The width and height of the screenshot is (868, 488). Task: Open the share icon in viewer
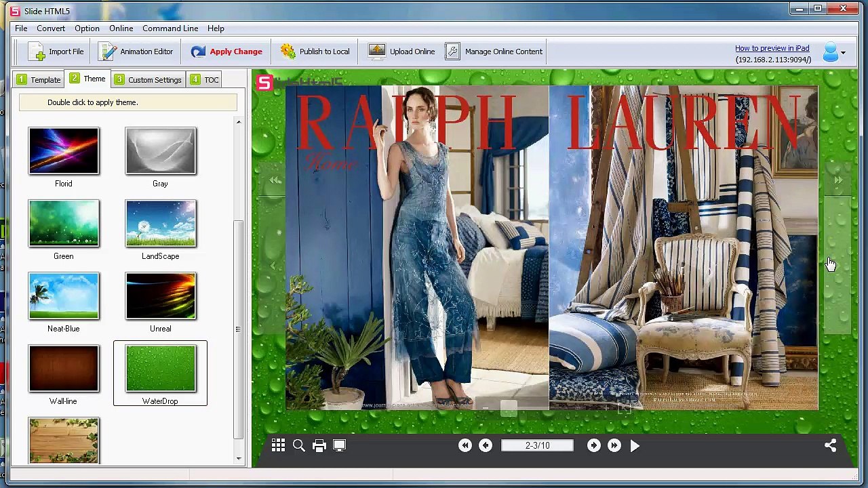pyautogui.click(x=830, y=445)
